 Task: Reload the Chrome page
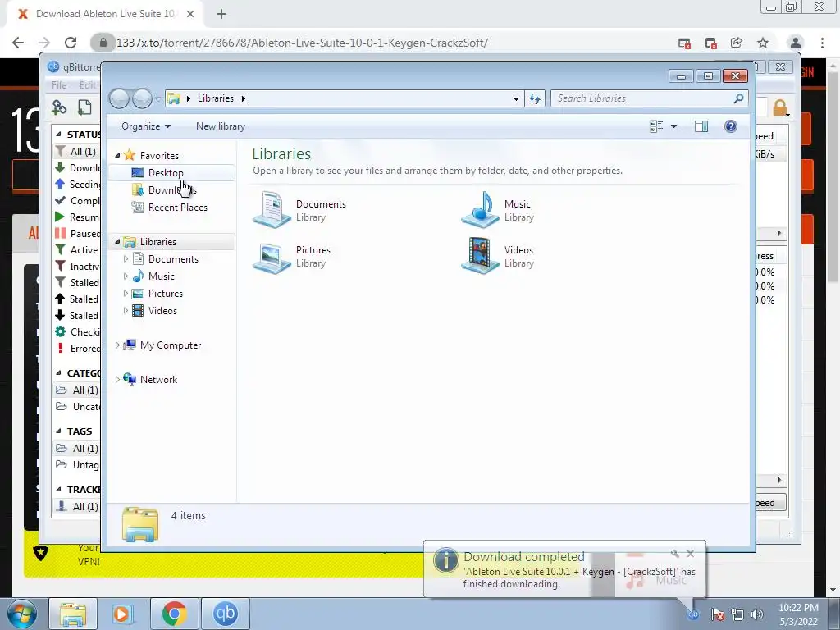(71, 43)
